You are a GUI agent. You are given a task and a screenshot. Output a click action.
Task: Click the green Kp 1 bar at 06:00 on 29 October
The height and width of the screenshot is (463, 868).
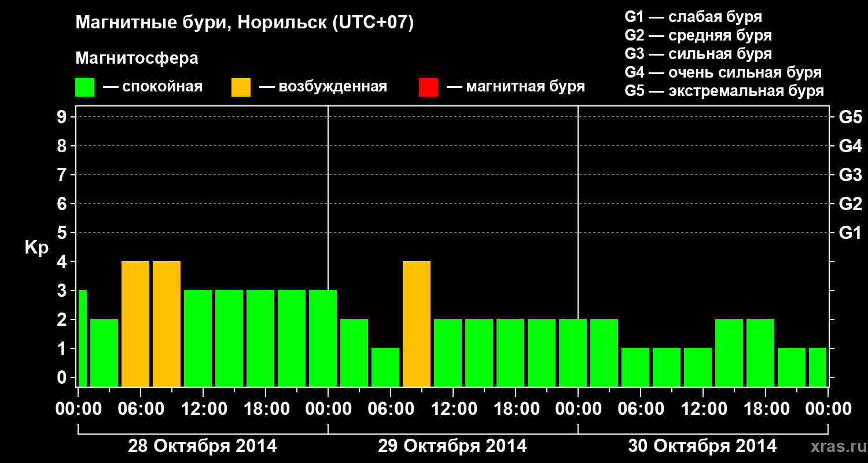(x=385, y=367)
